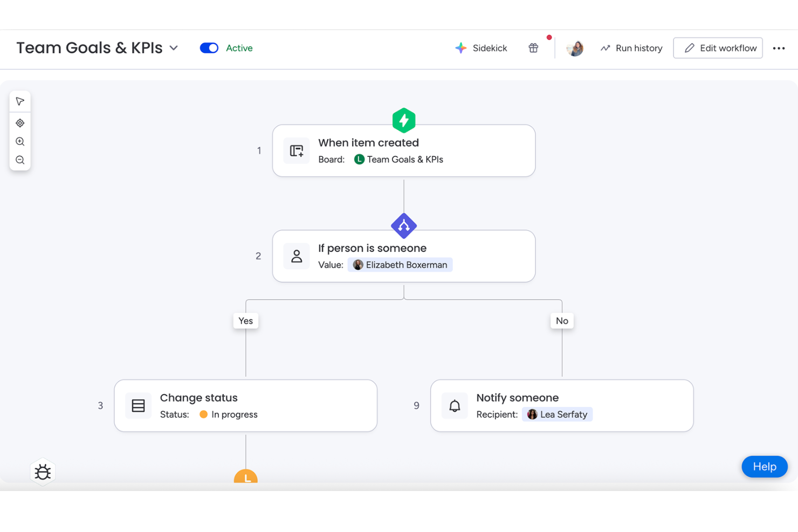
Task: Open the user profile avatar
Action: tap(575, 48)
